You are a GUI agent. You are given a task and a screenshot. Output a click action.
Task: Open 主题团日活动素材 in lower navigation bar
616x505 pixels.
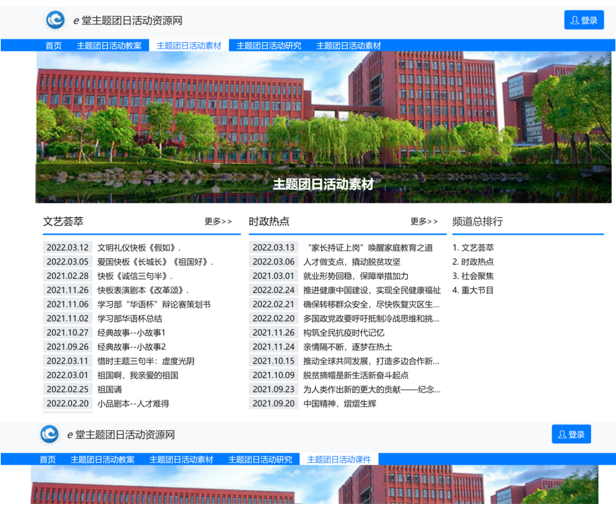[182, 459]
